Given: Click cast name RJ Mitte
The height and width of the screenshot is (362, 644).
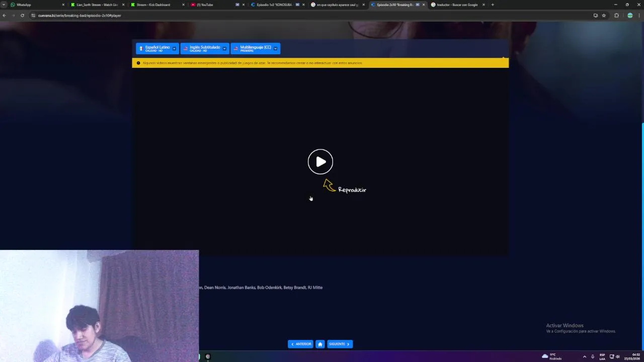Looking at the screenshot, I should pos(315,288).
